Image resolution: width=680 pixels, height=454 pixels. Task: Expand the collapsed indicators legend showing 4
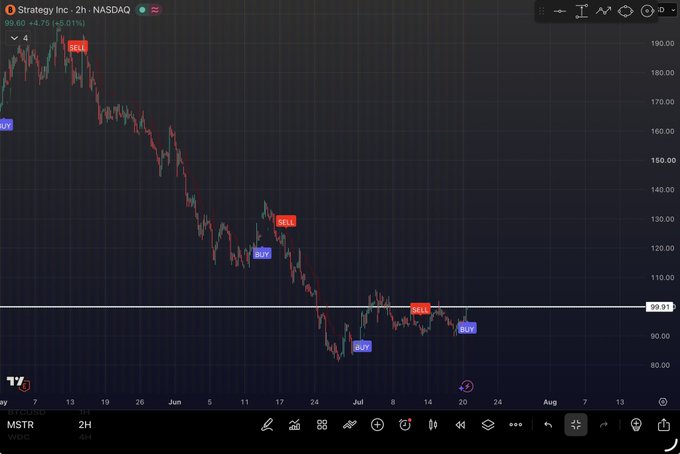pyautogui.click(x=20, y=38)
